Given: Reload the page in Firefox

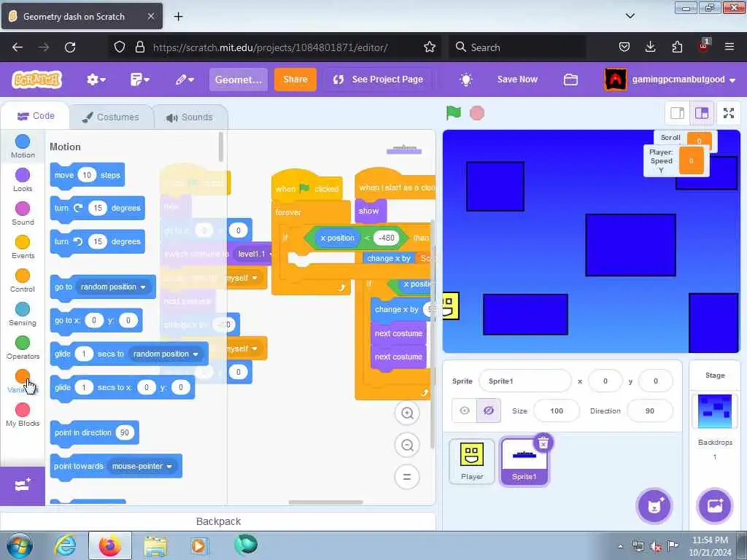Looking at the screenshot, I should 70,47.
